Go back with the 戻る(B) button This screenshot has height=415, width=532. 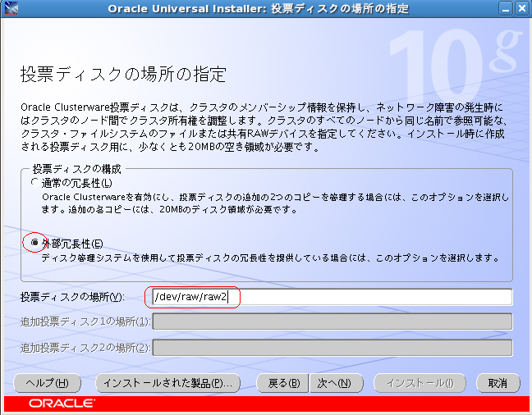(x=282, y=383)
